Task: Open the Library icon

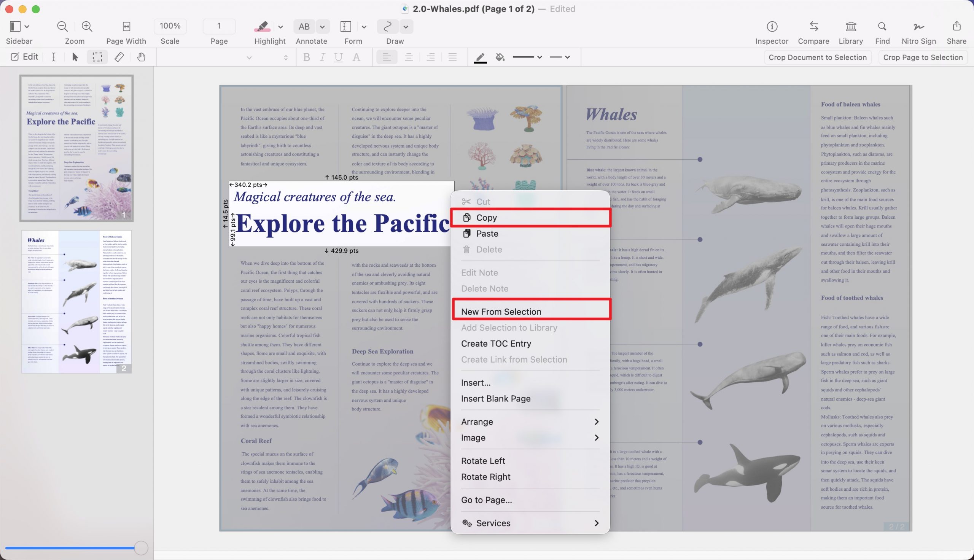Action: tap(851, 27)
